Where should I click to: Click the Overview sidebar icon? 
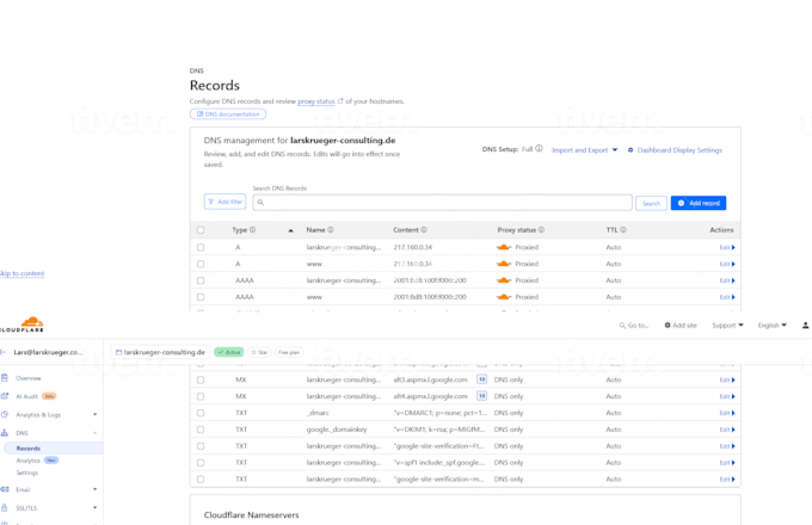(x=5, y=378)
